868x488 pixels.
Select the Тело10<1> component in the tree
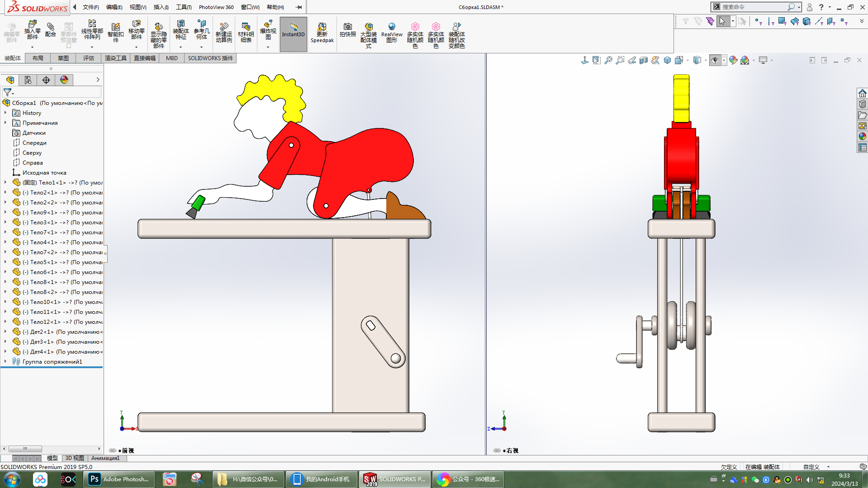click(57, 302)
